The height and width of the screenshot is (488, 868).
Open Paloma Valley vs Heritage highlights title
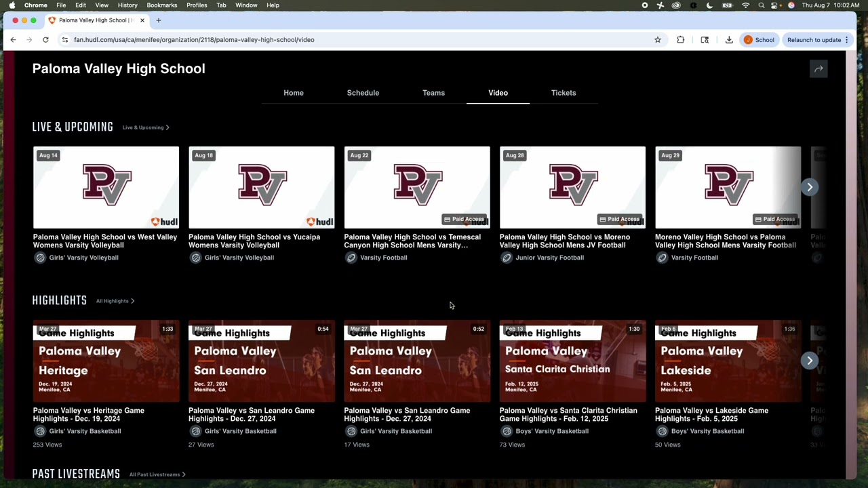[89, 415]
